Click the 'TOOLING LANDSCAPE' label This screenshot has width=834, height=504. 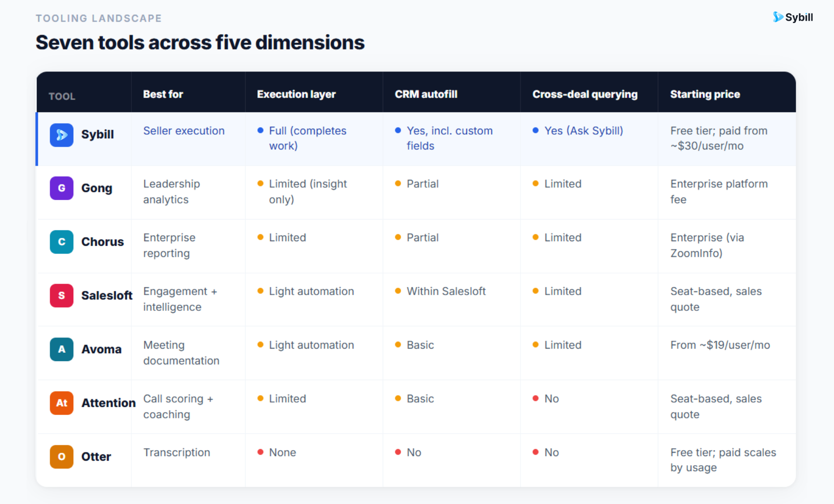click(99, 18)
